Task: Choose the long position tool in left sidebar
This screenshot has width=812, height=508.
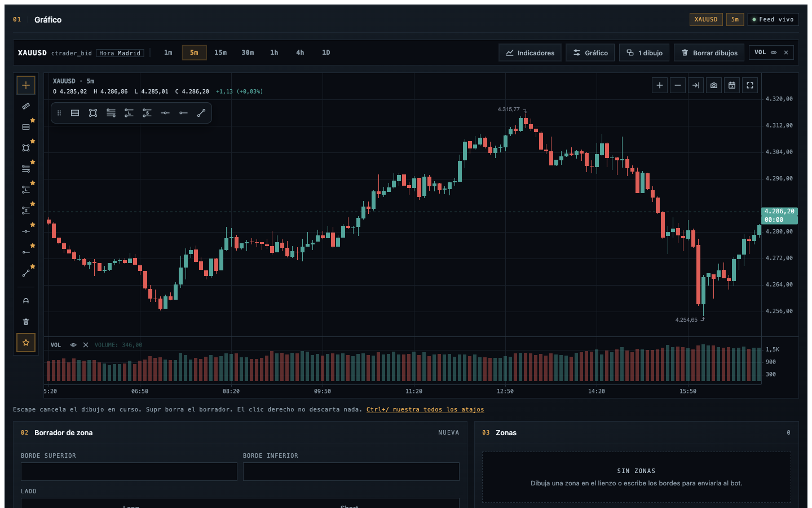Action: (x=26, y=189)
